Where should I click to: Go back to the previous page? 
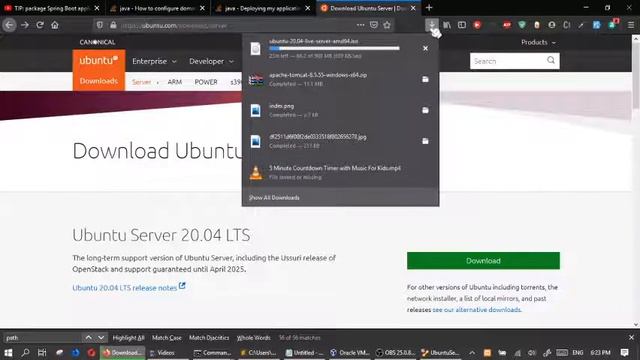point(9,25)
